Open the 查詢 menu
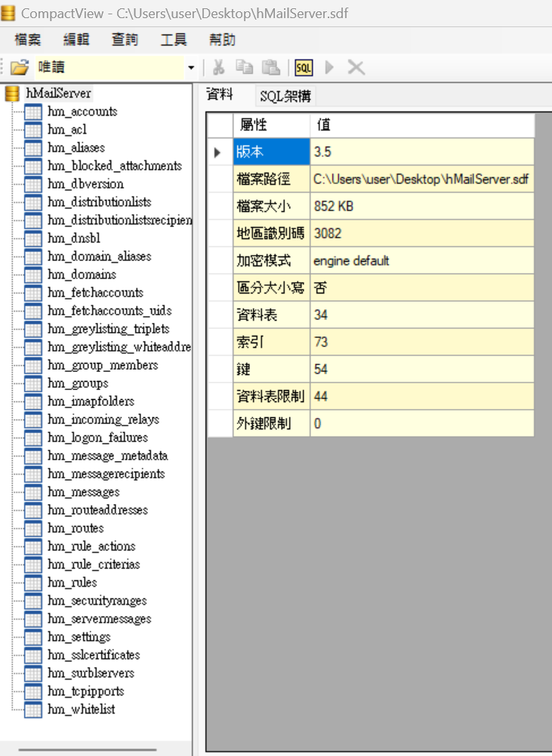Screen dimensions: 552x756 coord(125,39)
